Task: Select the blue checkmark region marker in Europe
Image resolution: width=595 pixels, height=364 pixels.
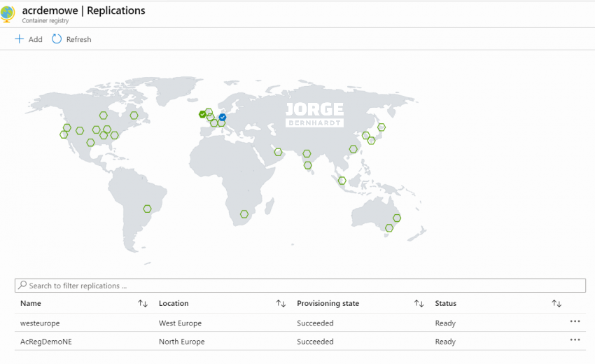Action: tap(223, 118)
